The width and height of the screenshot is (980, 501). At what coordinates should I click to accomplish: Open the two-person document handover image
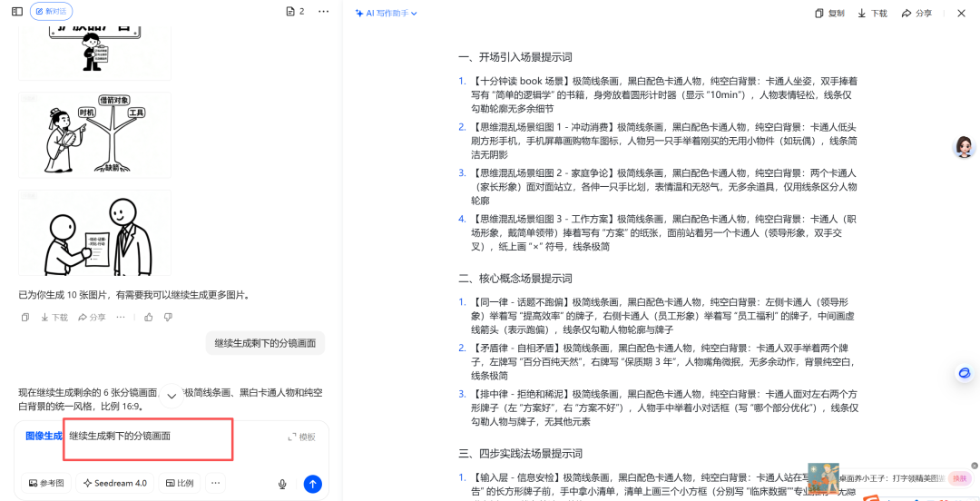94,232
